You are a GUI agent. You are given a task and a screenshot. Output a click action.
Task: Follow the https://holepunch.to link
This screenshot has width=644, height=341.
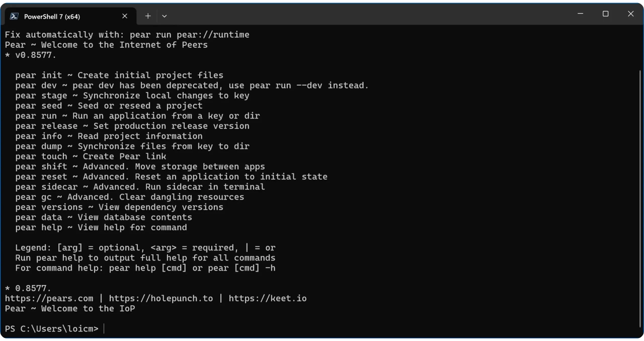(x=161, y=298)
